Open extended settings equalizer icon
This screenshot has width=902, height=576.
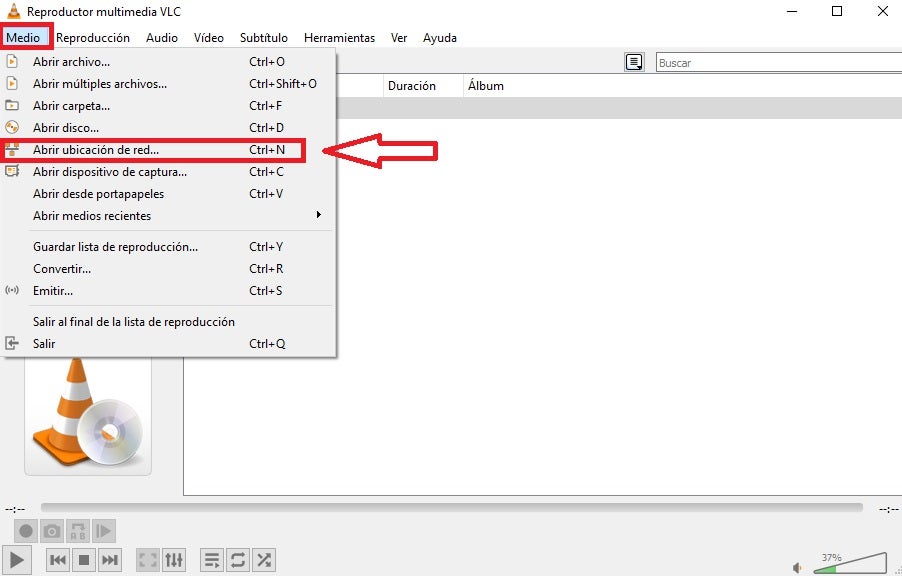(x=173, y=559)
